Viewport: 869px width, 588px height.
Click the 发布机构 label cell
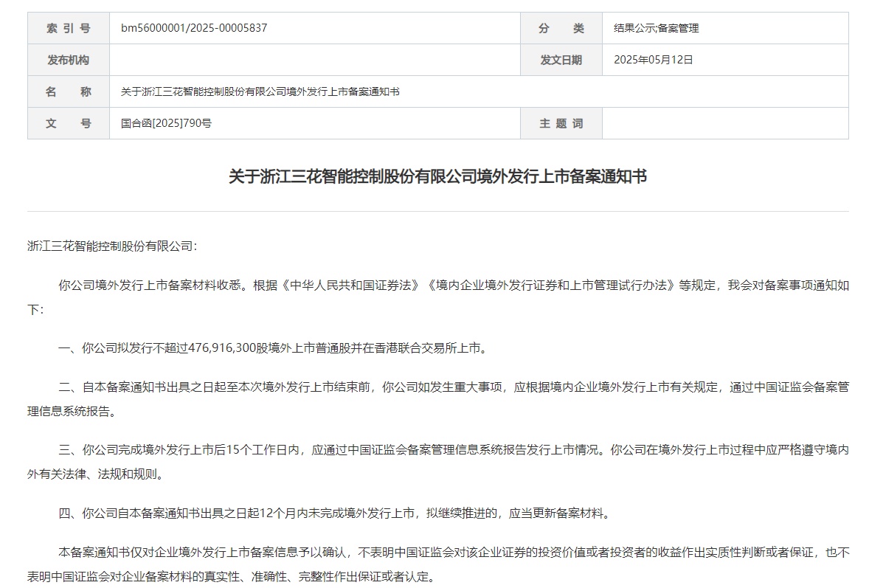(68, 60)
